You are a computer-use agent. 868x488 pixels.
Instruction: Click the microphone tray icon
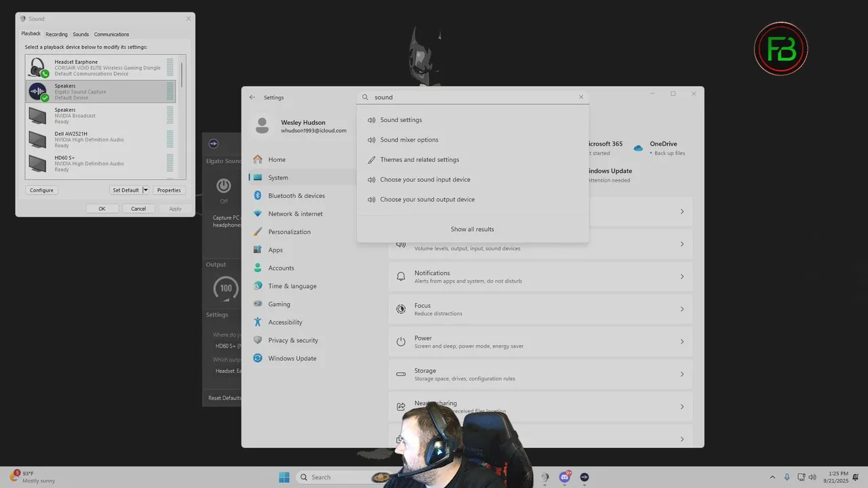point(787,477)
